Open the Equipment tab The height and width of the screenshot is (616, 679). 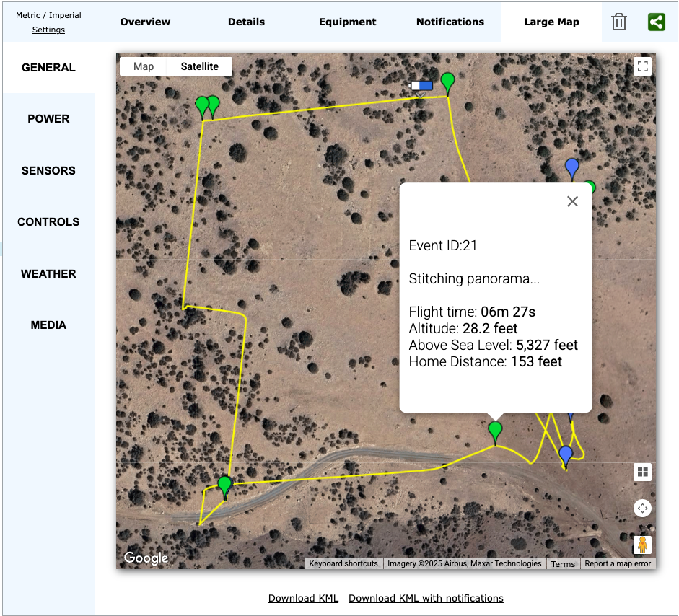tap(347, 22)
